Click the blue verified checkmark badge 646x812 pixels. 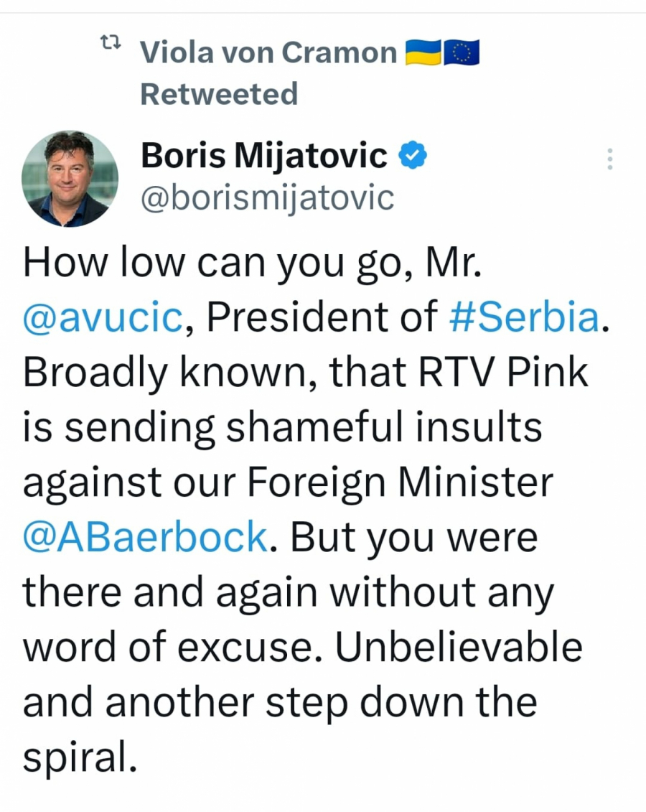tap(413, 156)
